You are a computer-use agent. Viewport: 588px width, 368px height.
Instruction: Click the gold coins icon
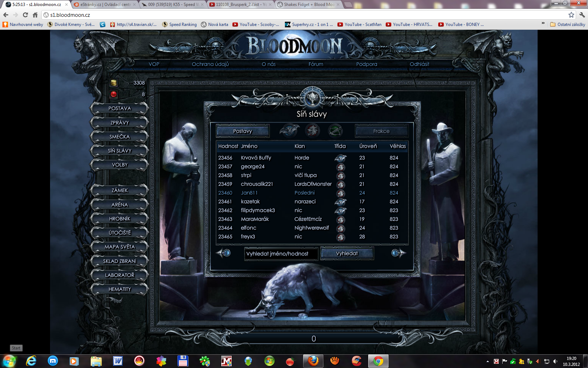113,83
